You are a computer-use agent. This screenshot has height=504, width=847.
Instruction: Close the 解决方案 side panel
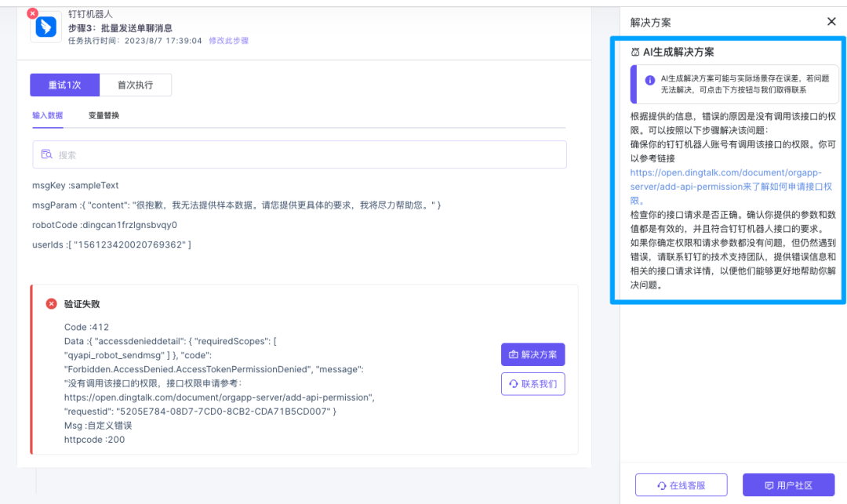point(831,22)
